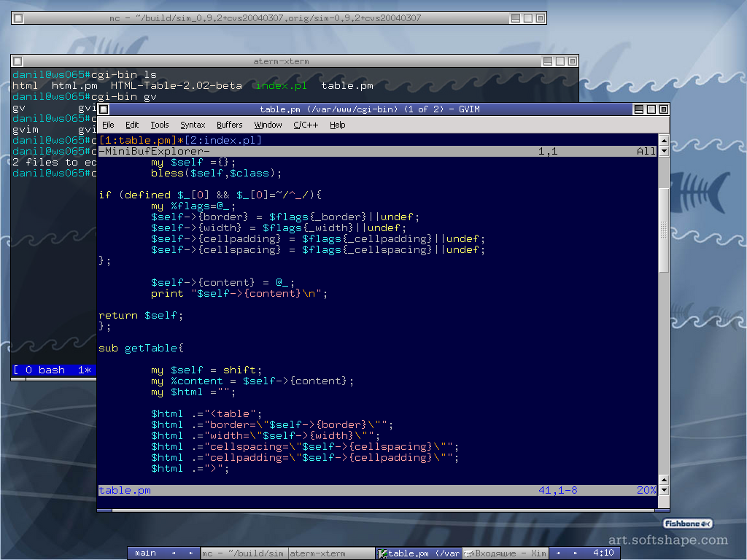The width and height of the screenshot is (747, 560).
Task: Click the GVIM scrollbar bottom down arrow
Action: tap(664, 490)
